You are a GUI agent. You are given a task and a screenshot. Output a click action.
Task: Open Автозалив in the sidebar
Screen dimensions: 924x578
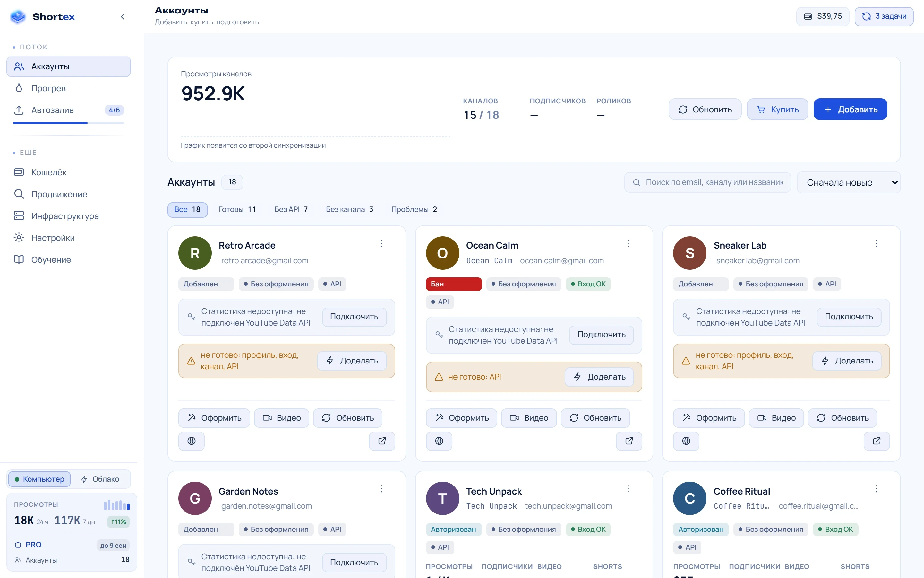point(69,110)
